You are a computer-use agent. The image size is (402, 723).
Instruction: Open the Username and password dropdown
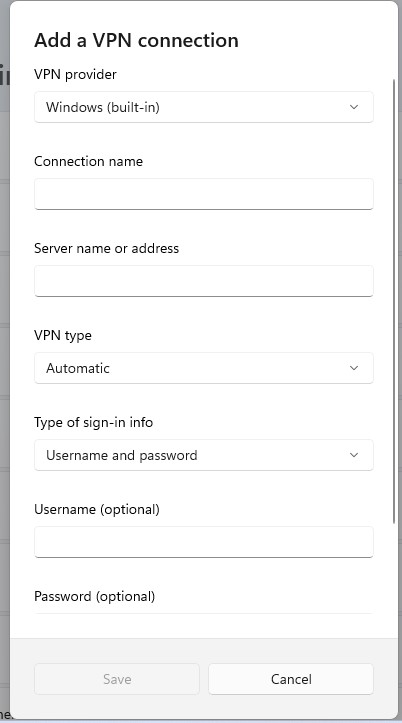[204, 455]
